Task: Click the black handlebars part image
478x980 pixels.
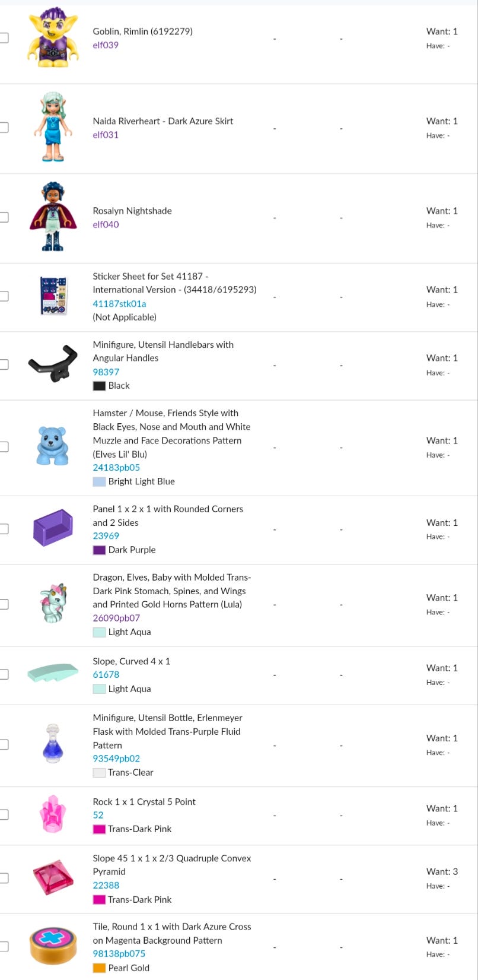Action: [x=53, y=364]
